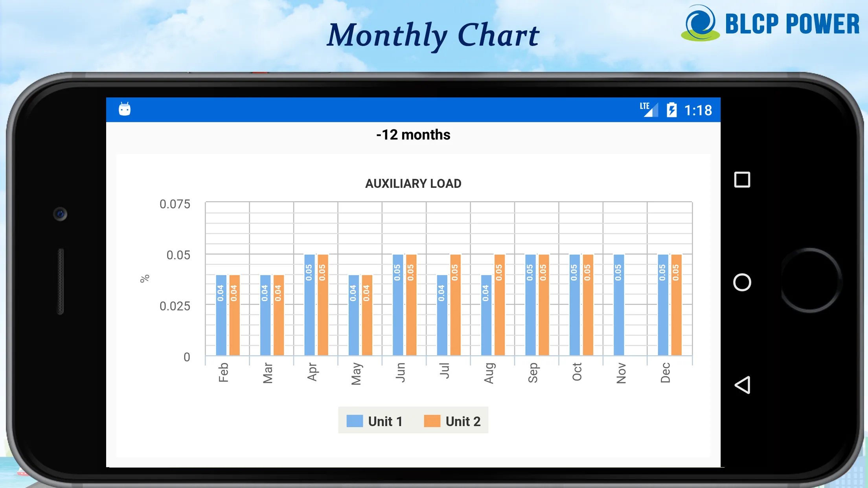
Task: Select the May Unit 1 blue bar
Action: click(354, 315)
